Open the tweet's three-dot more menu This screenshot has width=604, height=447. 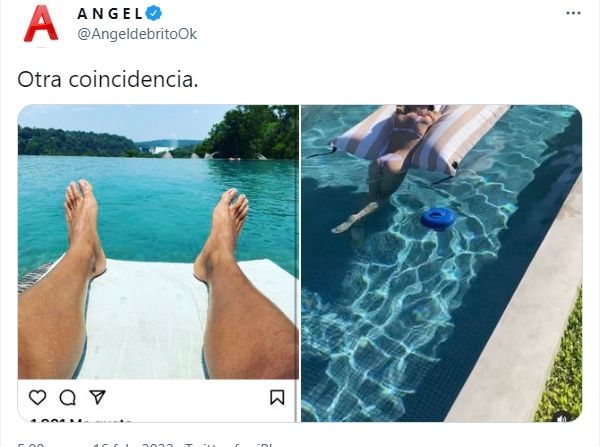[x=573, y=14]
